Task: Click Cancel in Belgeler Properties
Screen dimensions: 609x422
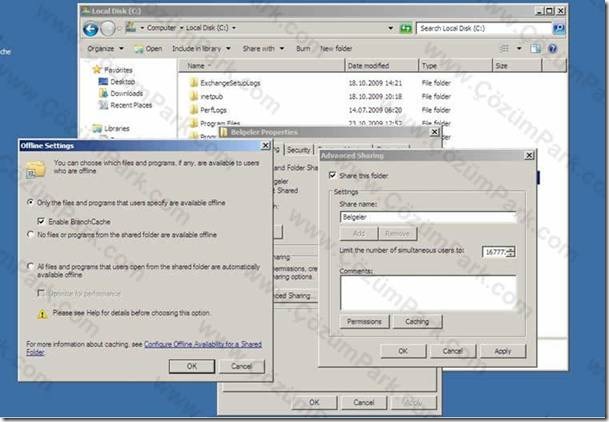Action: click(x=364, y=402)
